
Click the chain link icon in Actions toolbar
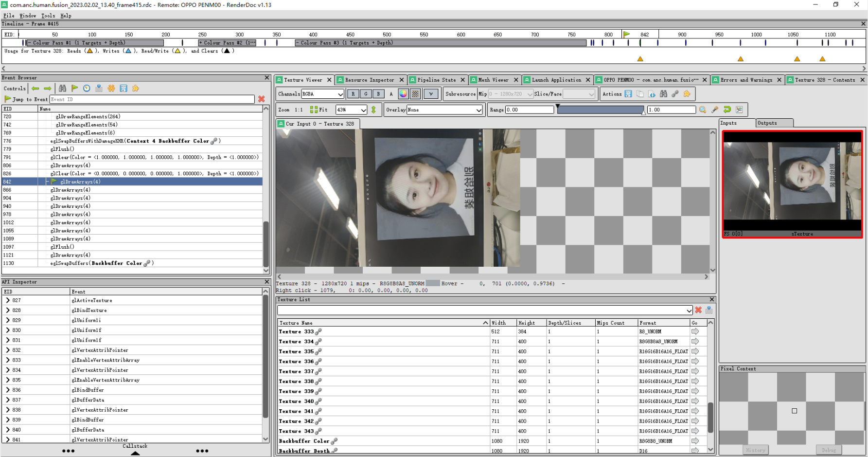pyautogui.click(x=675, y=94)
